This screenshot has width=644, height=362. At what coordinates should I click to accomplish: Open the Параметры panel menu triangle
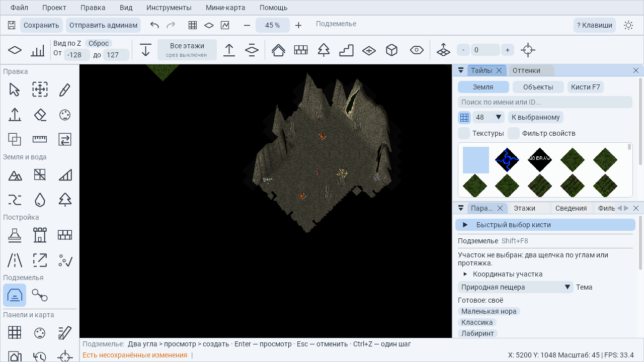tap(461, 208)
